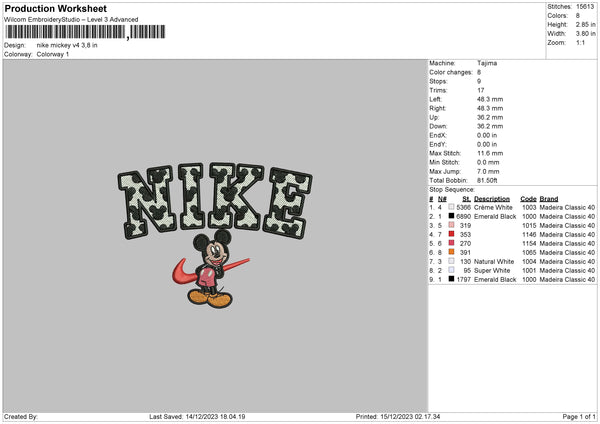Image resolution: width=600 pixels, height=424 pixels.
Task: Click the 'Page 1 of 1' indicator
Action: (x=579, y=417)
